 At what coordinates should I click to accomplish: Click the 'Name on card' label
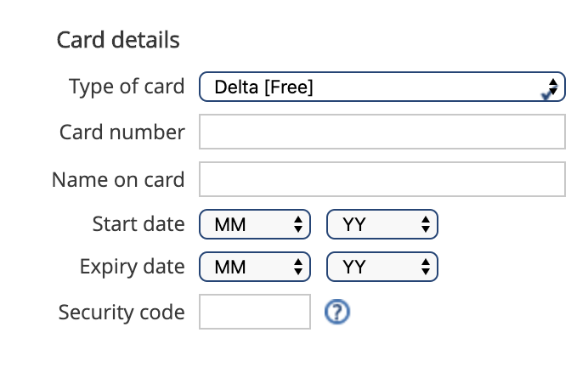click(x=118, y=179)
